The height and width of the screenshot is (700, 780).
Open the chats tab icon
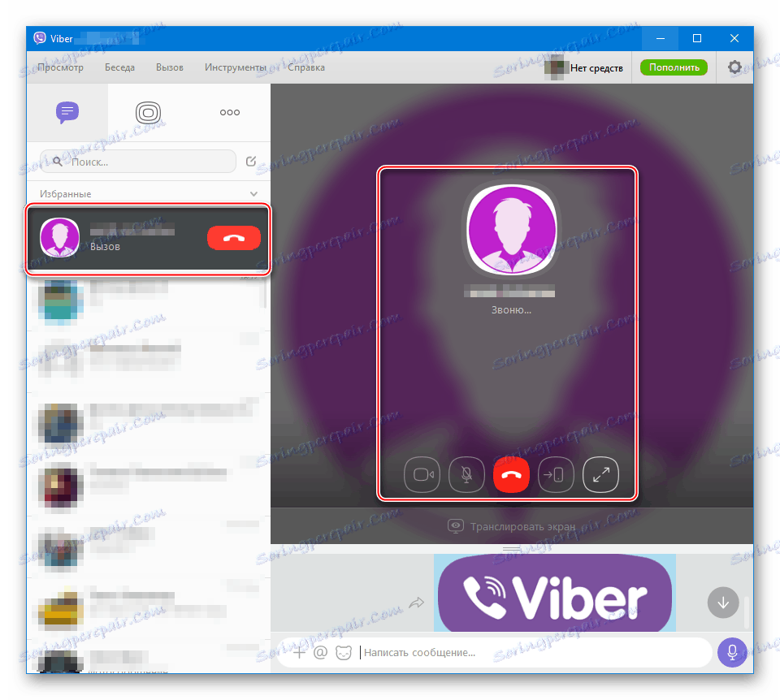coord(67,112)
